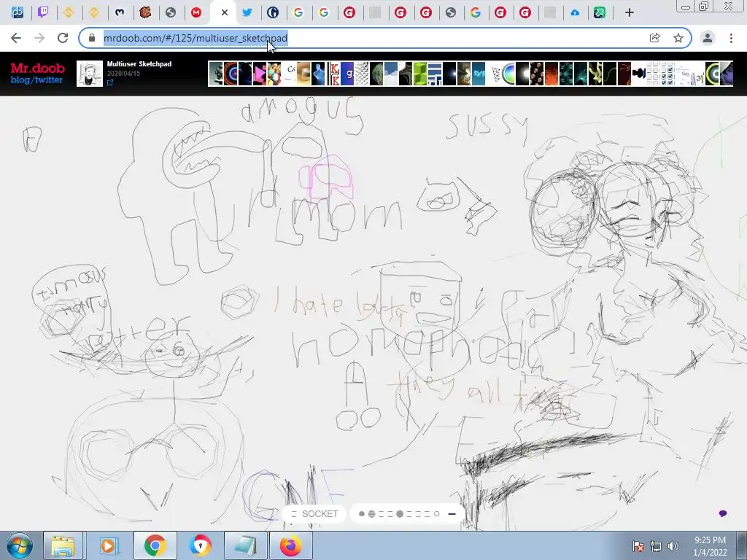
Task: Open the orange fire texture thumbnail
Action: 551,74
